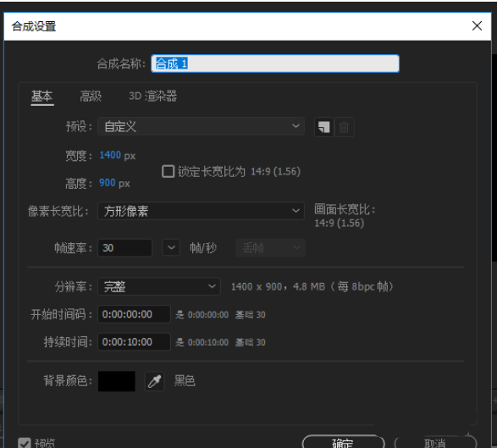
Task: Click the 持续时间 0:00:10:00 field
Action: pos(134,342)
